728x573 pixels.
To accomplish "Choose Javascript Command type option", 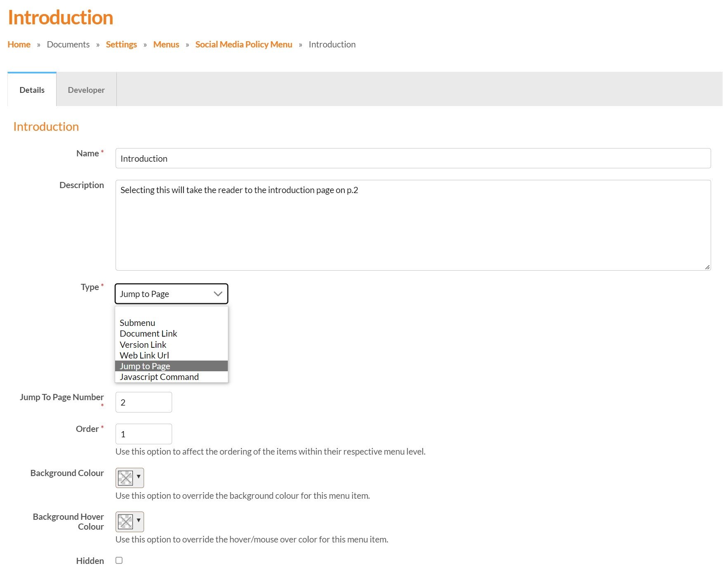I will point(159,377).
